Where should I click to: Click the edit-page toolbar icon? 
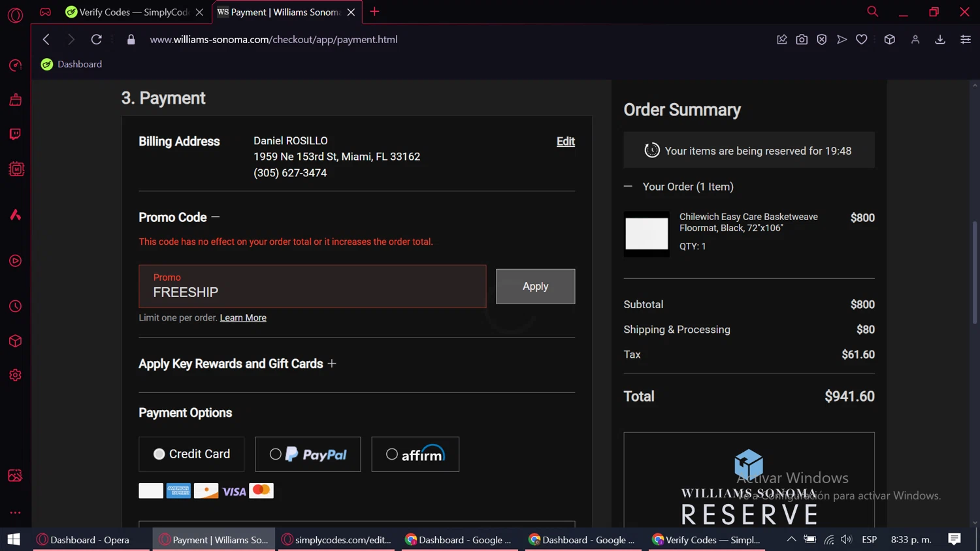[781, 39]
